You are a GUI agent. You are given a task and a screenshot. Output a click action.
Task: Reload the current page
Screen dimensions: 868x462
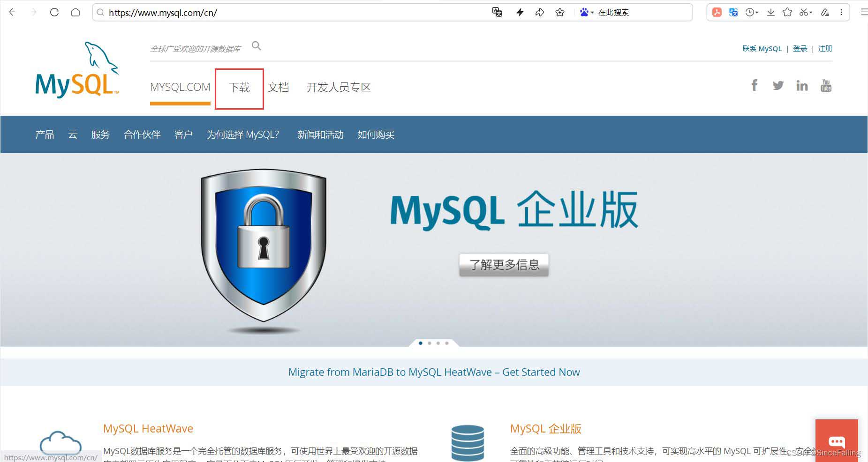point(54,12)
